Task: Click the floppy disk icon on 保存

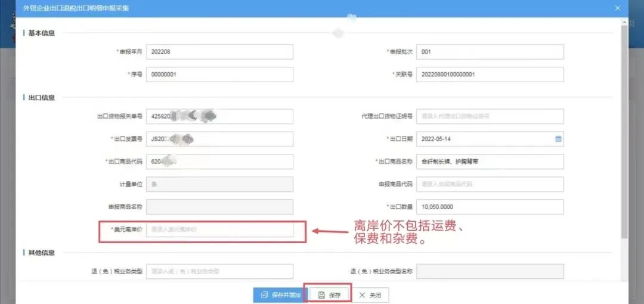Action: point(321,295)
